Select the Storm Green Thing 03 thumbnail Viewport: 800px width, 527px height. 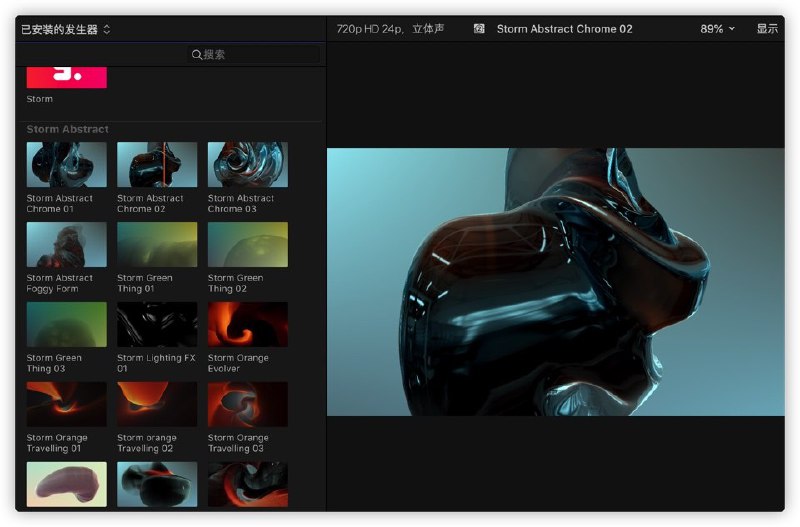(66, 325)
